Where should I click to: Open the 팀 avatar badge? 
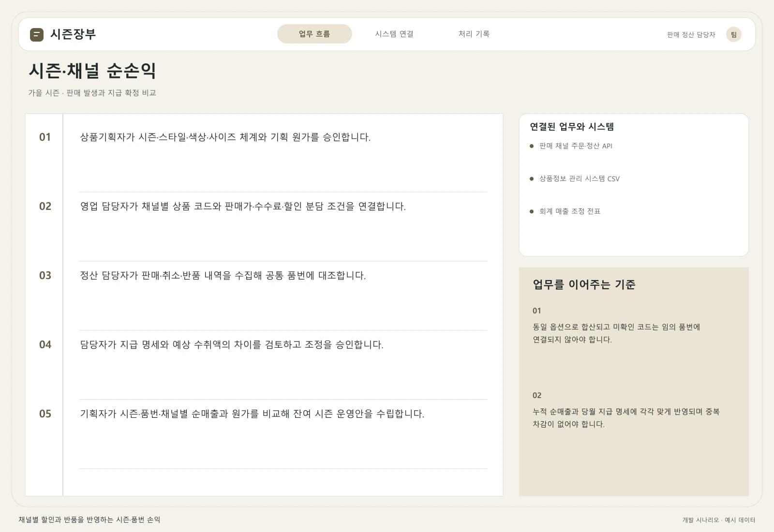(733, 34)
